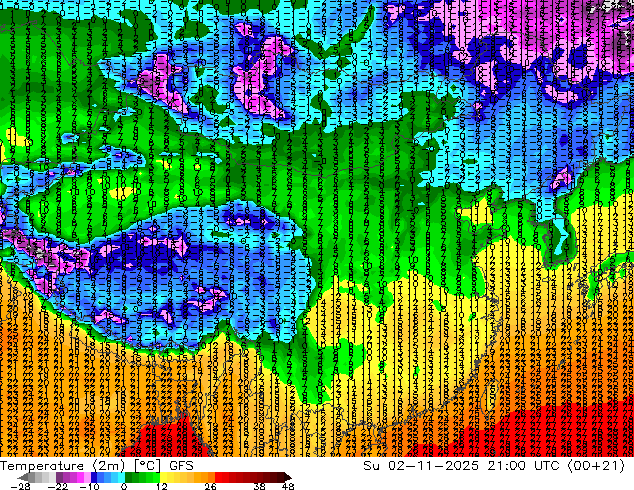Viewport: 634px width, 490px height.
Task: Click the '[°C]' unit label
Action: pos(148,466)
